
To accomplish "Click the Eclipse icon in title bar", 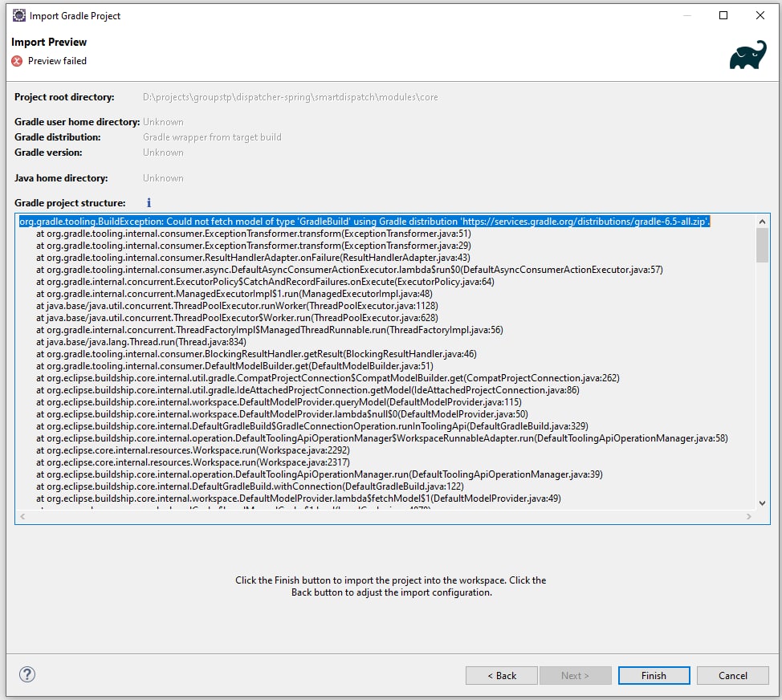I will pos(19,15).
